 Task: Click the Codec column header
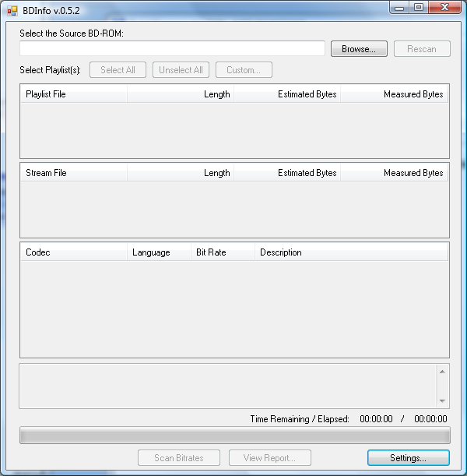pos(74,252)
